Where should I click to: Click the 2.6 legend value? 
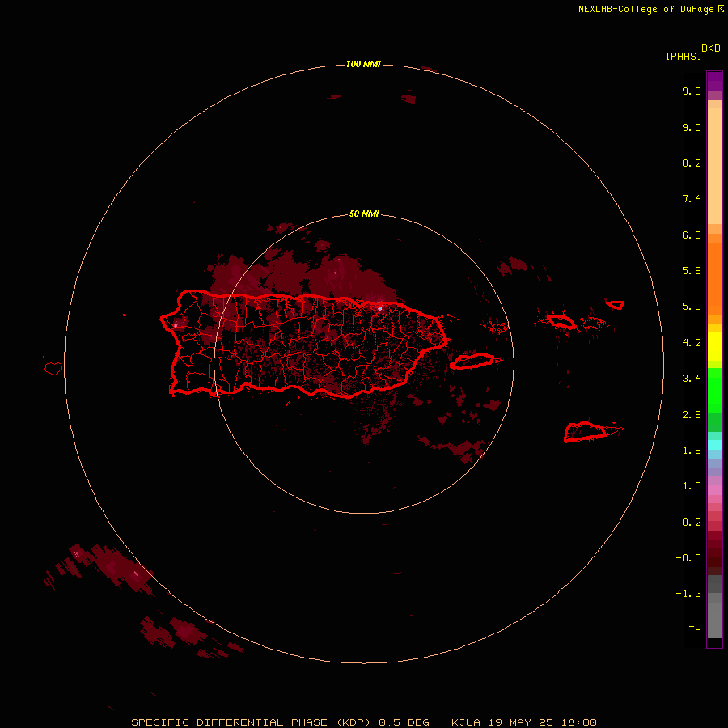(692, 415)
